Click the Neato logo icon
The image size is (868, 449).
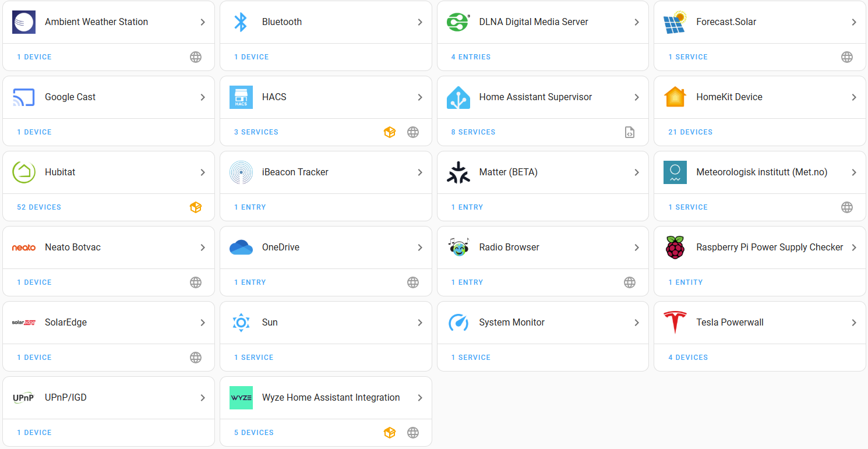24,248
